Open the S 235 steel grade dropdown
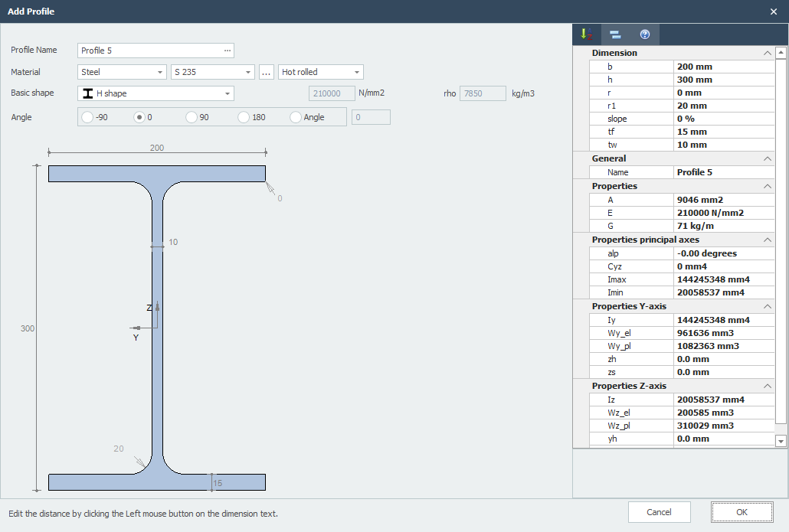Viewport: 789px width, 532px height. pyautogui.click(x=247, y=72)
